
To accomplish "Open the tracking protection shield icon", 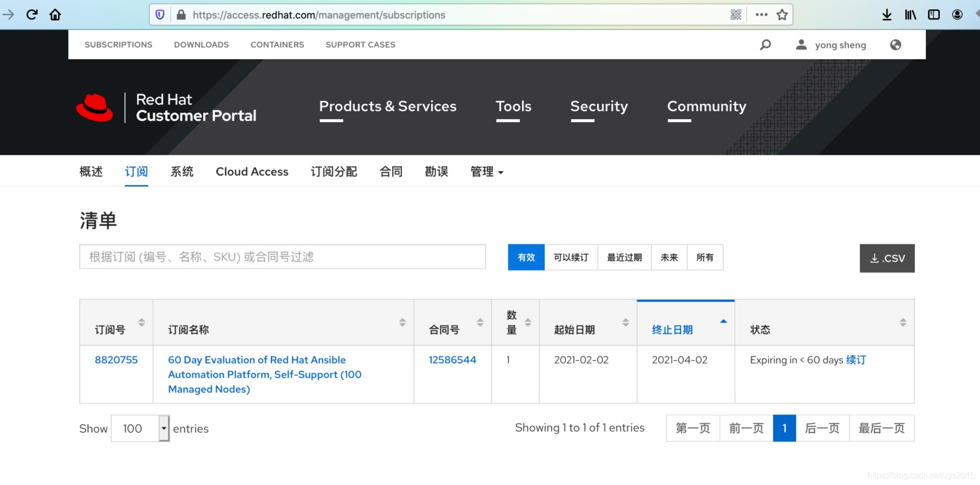I will [160, 15].
